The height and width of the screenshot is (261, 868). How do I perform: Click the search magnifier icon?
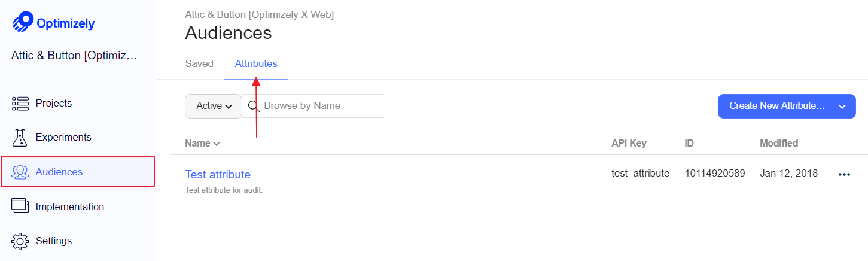254,106
